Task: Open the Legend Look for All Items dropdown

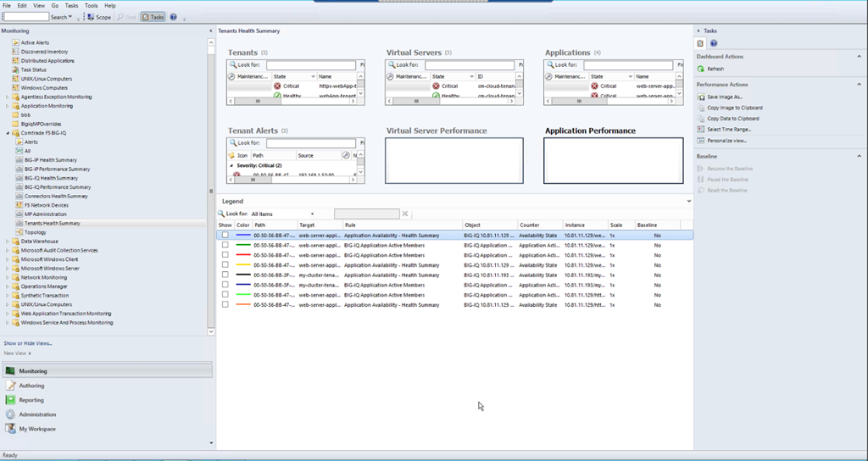Action: click(x=312, y=214)
